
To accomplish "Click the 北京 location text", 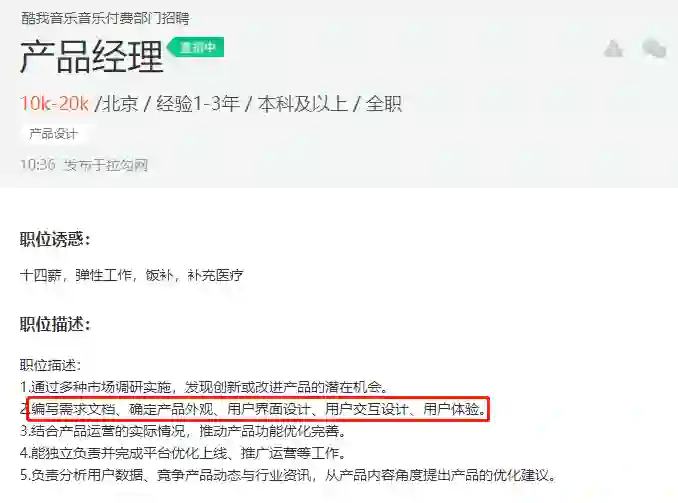I will [120, 104].
